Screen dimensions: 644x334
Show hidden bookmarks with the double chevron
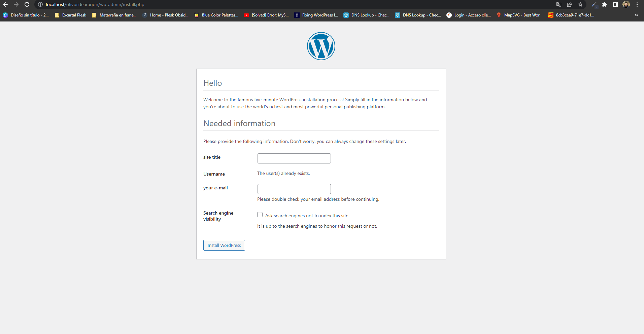click(636, 15)
